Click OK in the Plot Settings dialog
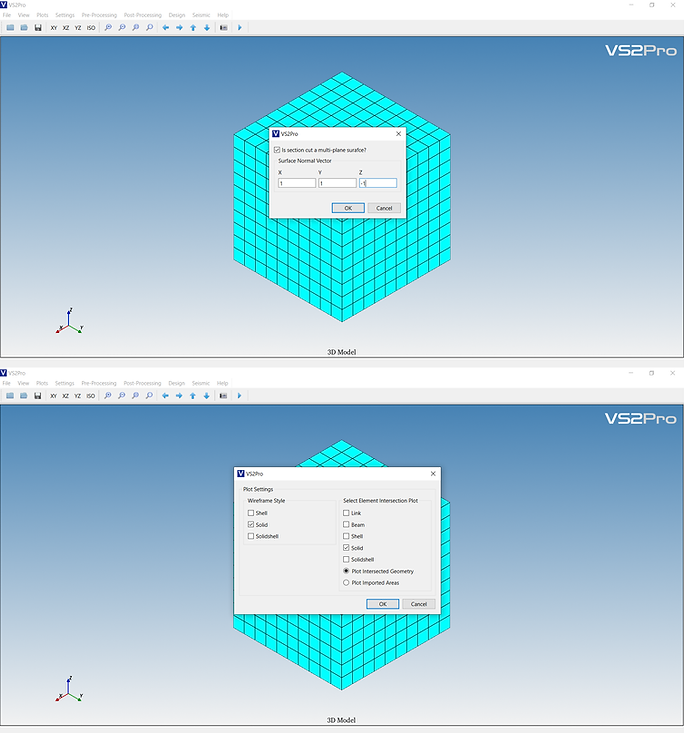The image size is (684, 733). tap(382, 604)
